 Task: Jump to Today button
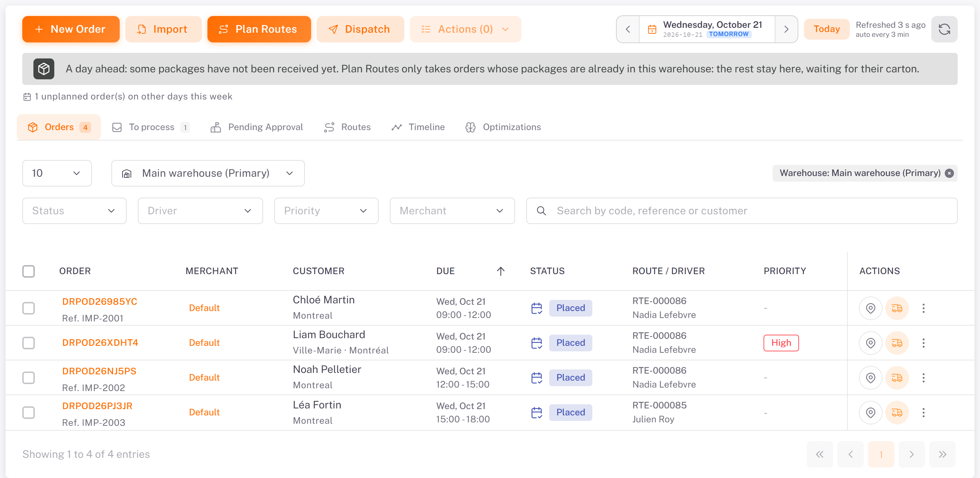(826, 29)
